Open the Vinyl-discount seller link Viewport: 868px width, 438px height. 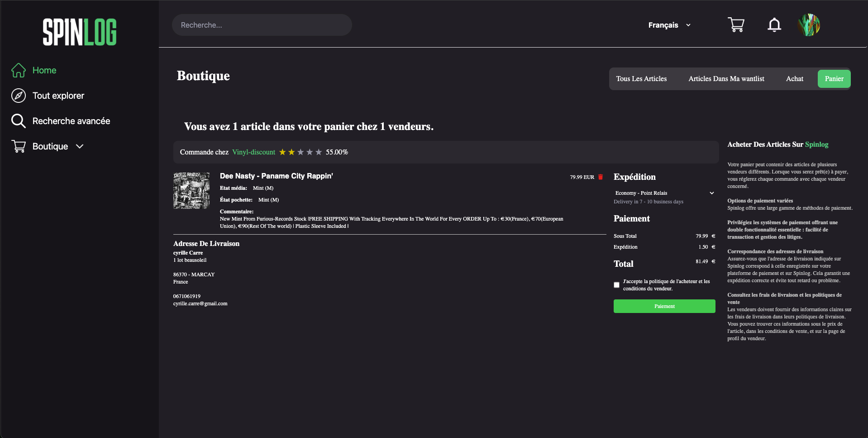(253, 152)
